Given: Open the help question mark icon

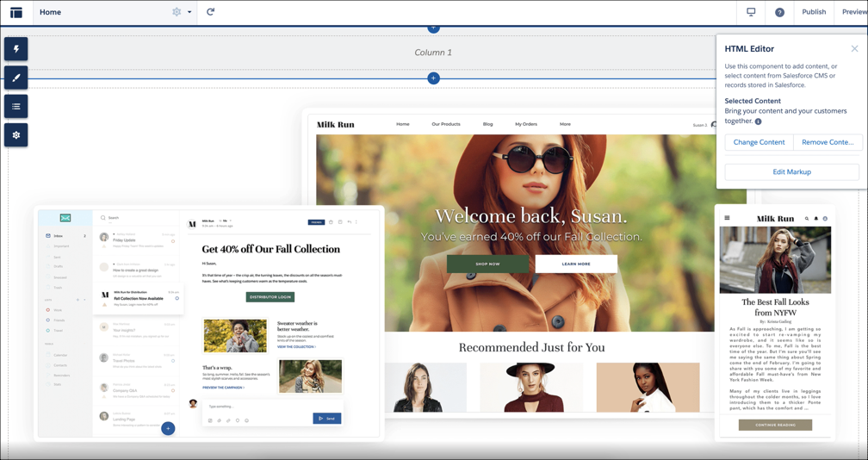Looking at the screenshot, I should point(779,12).
